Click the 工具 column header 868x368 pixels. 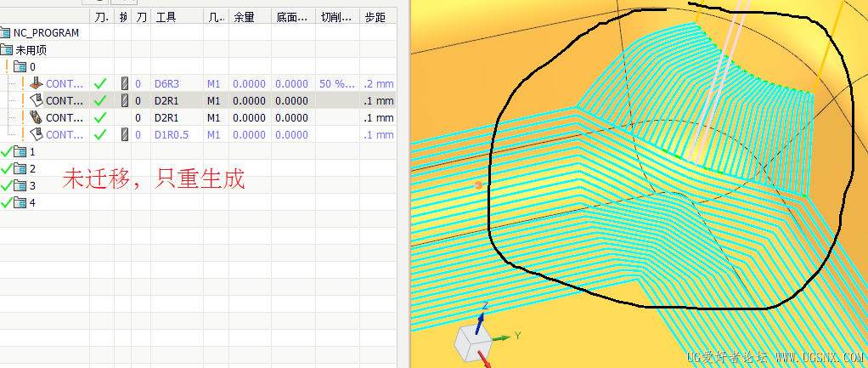point(166,17)
